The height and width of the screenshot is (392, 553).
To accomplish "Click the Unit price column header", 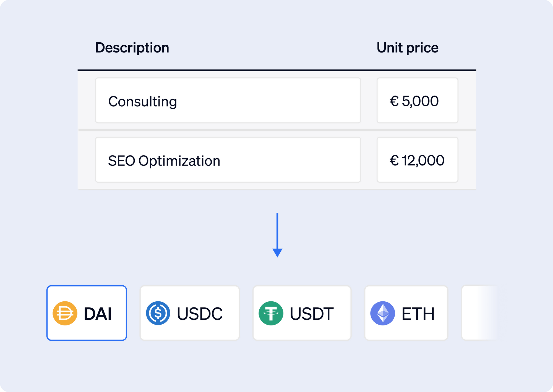I will tap(407, 48).
